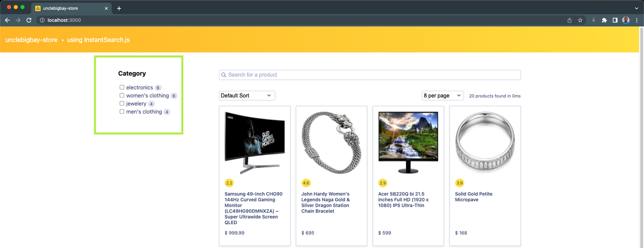Click the browser forward arrow

(x=18, y=20)
